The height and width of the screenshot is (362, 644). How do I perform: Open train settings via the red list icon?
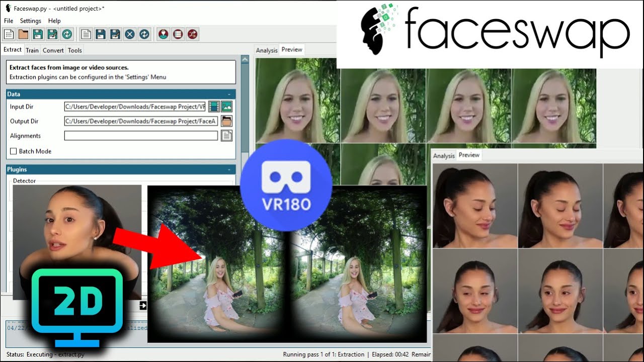pos(178,34)
